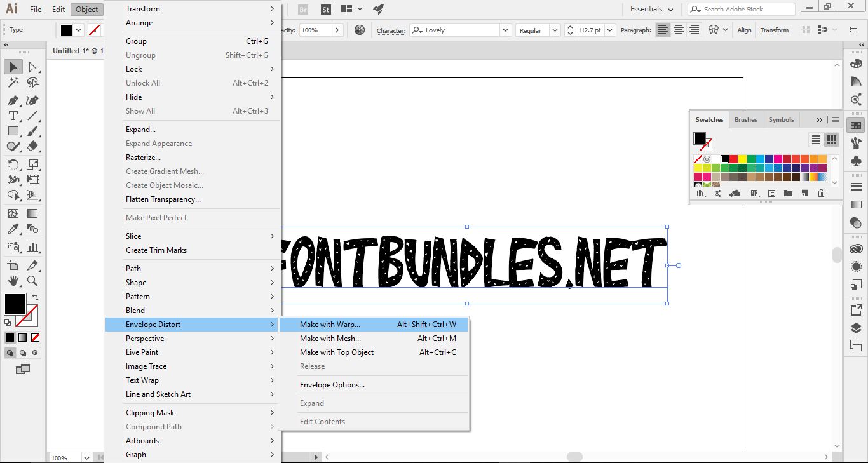
Task: Expand the Transform submenu
Action: (193, 9)
